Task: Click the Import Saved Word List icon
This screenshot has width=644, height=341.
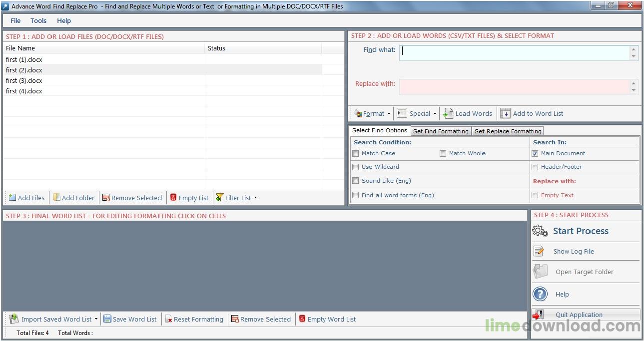Action: point(14,319)
